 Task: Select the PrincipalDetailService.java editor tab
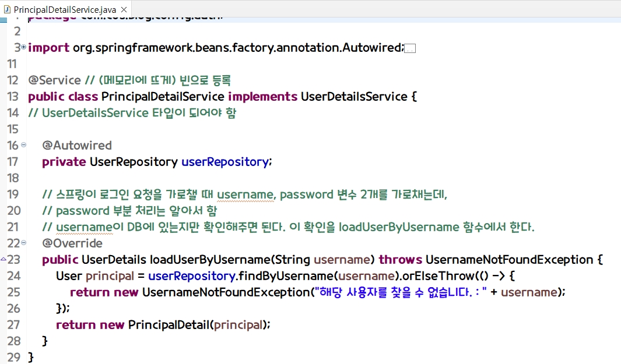[65, 9]
